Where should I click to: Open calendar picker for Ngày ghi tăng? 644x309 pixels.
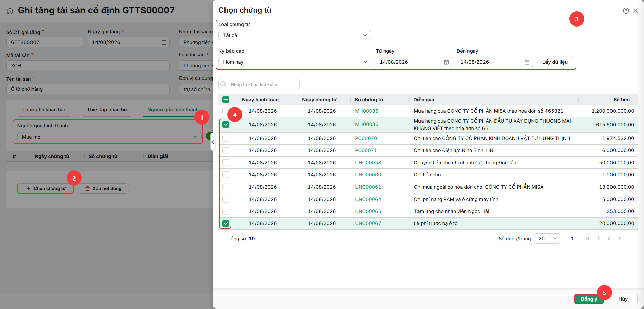pos(164,42)
